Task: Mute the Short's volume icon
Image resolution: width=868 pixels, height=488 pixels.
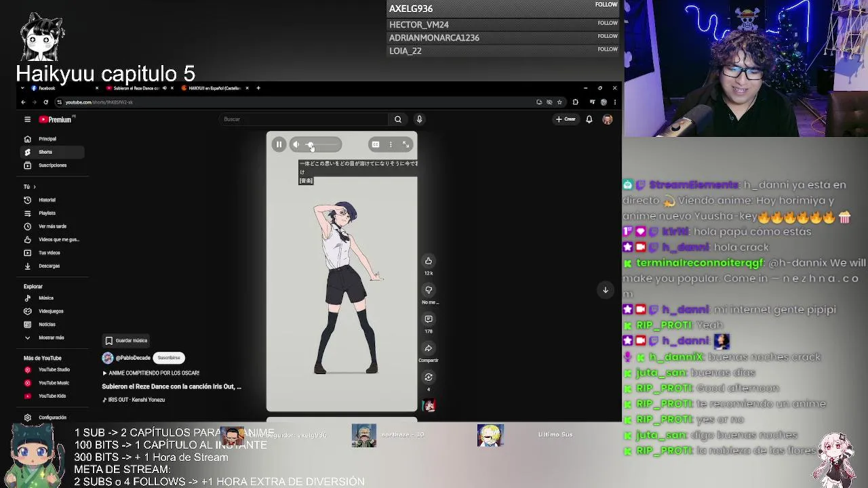Action: pos(296,144)
